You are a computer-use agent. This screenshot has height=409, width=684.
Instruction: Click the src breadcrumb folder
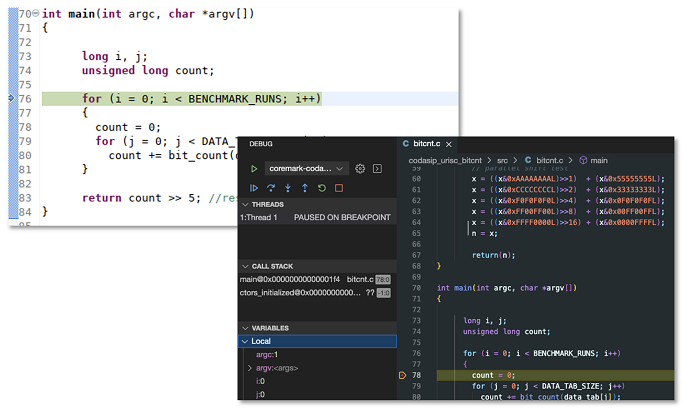click(502, 160)
